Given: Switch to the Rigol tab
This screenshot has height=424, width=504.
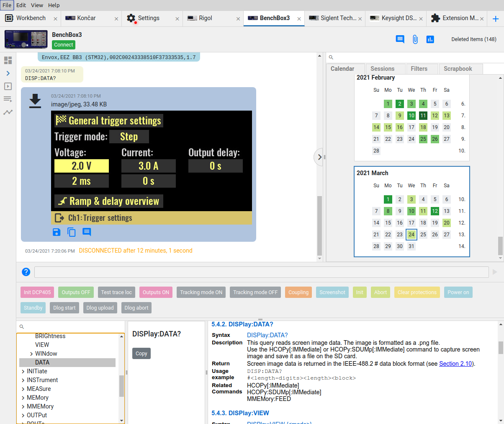Looking at the screenshot, I should point(206,18).
